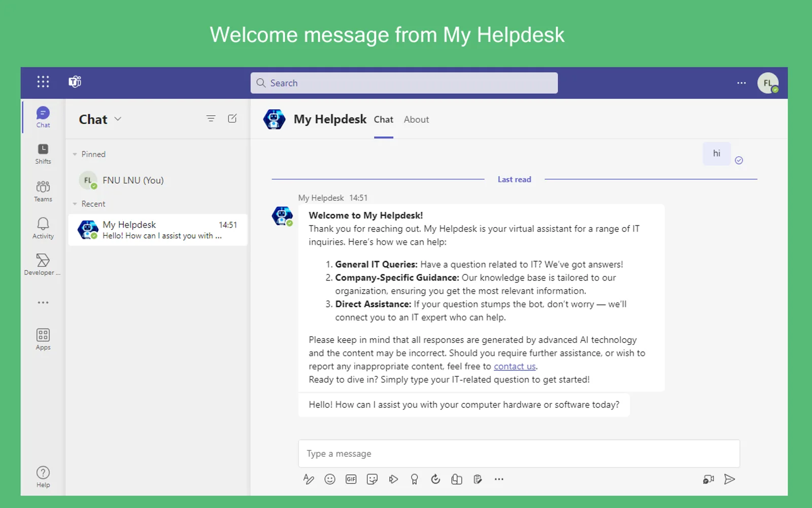Open the Apps store
The width and height of the screenshot is (812, 508).
pos(43,339)
